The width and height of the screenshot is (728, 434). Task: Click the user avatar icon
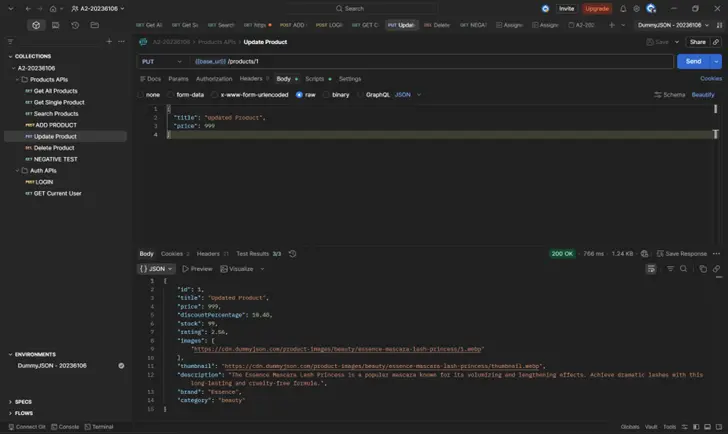pyautogui.click(x=651, y=8)
